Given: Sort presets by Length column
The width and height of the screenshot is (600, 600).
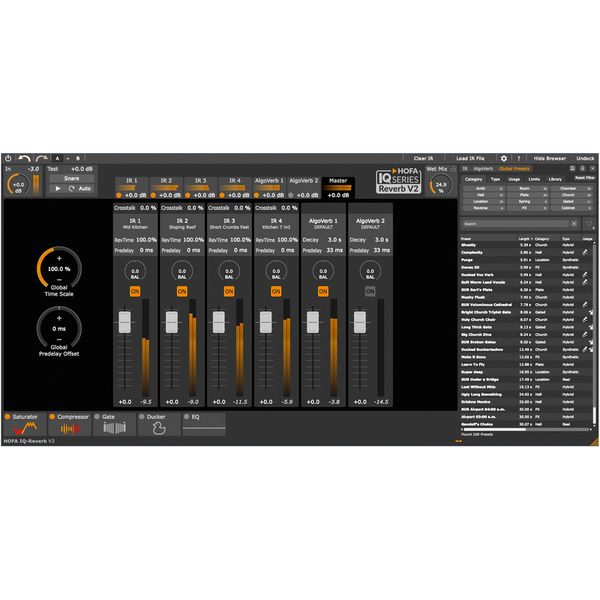Looking at the screenshot, I should 525,238.
